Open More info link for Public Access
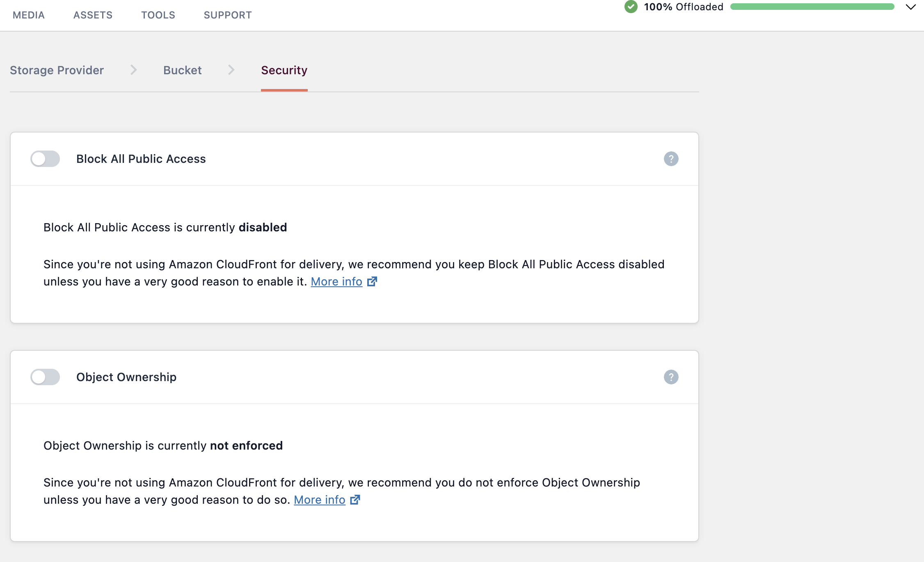 tap(336, 281)
